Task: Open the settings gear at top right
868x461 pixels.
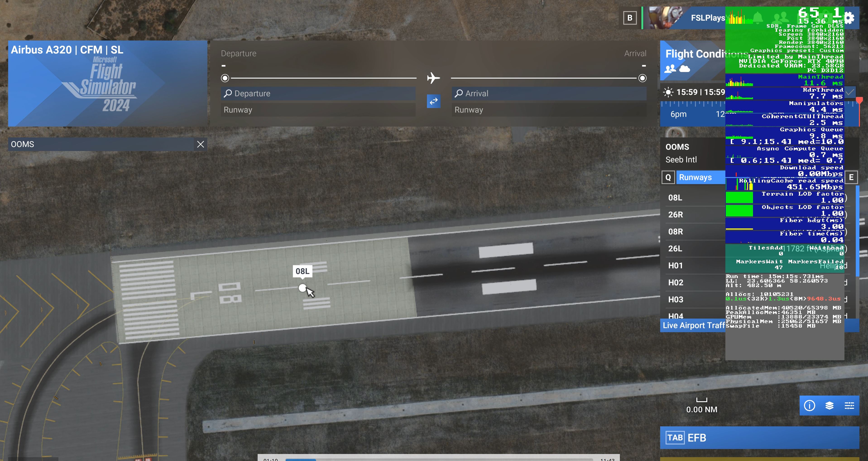Action: pos(849,18)
